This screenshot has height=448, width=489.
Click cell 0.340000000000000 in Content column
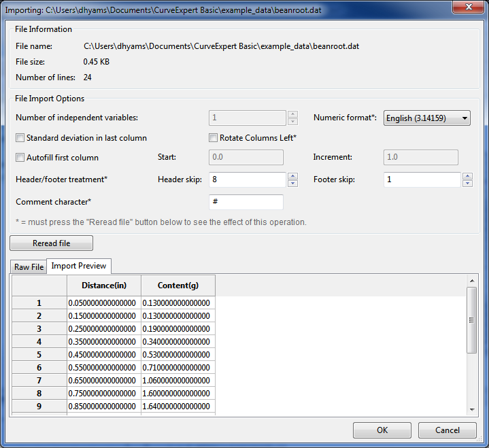(178, 342)
